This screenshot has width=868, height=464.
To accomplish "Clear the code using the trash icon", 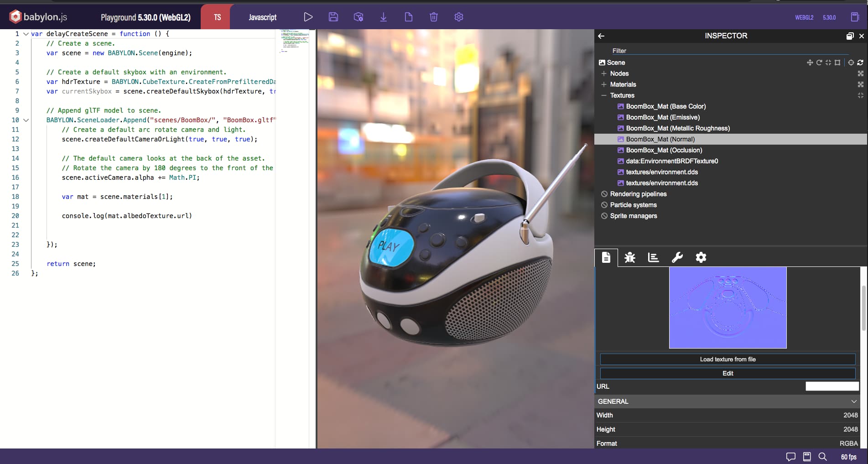I will pyautogui.click(x=434, y=17).
